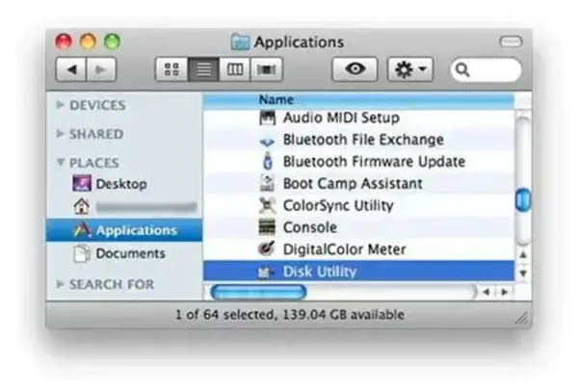Viewport: 578px width, 392px height.
Task: Click the horizontal scrollbar thumb
Action: pos(259,292)
